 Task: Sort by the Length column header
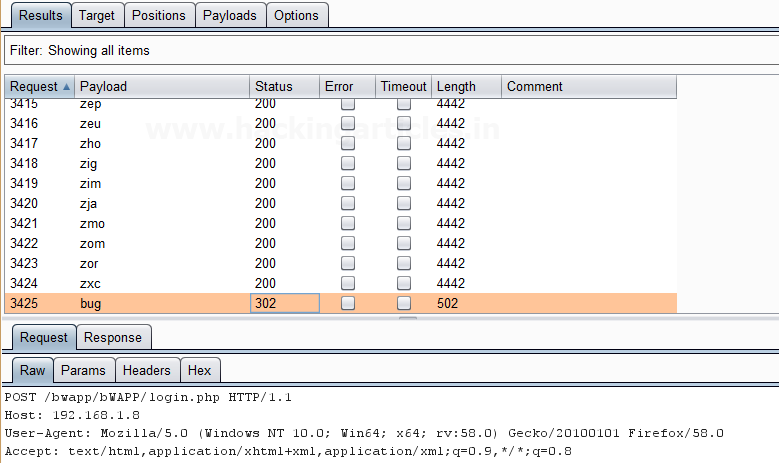pyautogui.click(x=467, y=86)
